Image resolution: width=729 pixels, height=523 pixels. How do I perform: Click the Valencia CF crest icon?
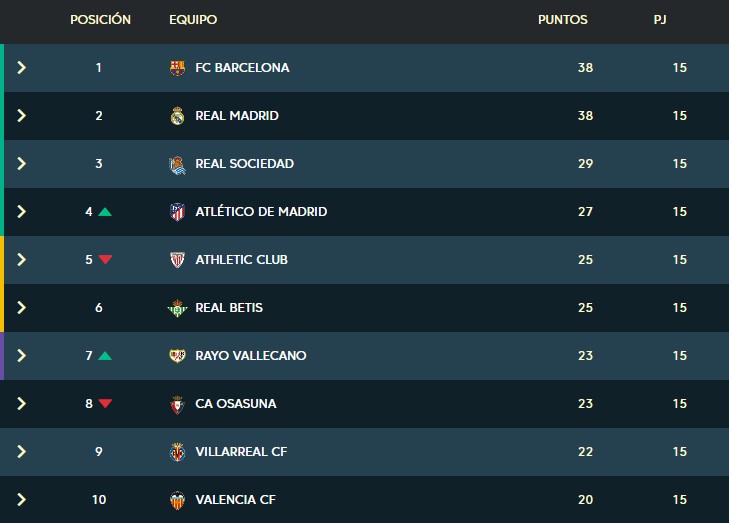click(x=178, y=500)
